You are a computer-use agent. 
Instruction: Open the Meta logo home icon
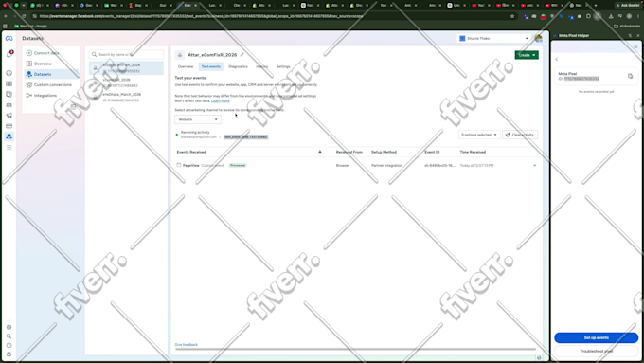click(x=9, y=38)
